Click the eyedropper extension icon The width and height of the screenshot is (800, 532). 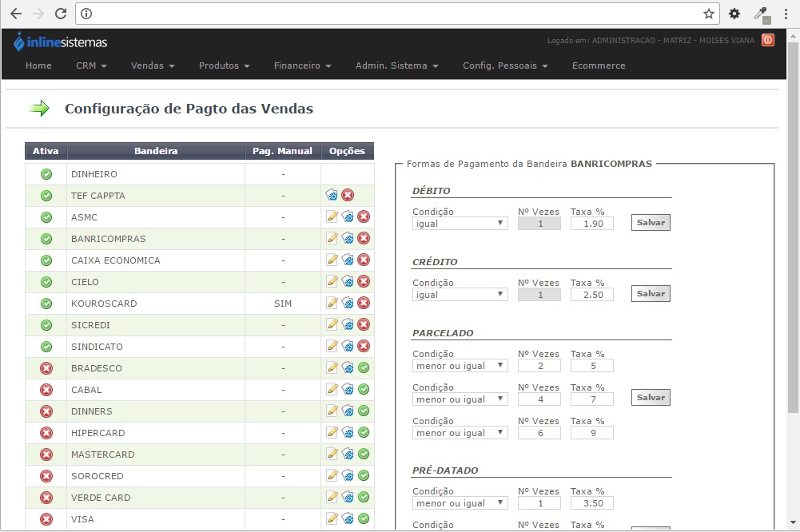pyautogui.click(x=762, y=14)
